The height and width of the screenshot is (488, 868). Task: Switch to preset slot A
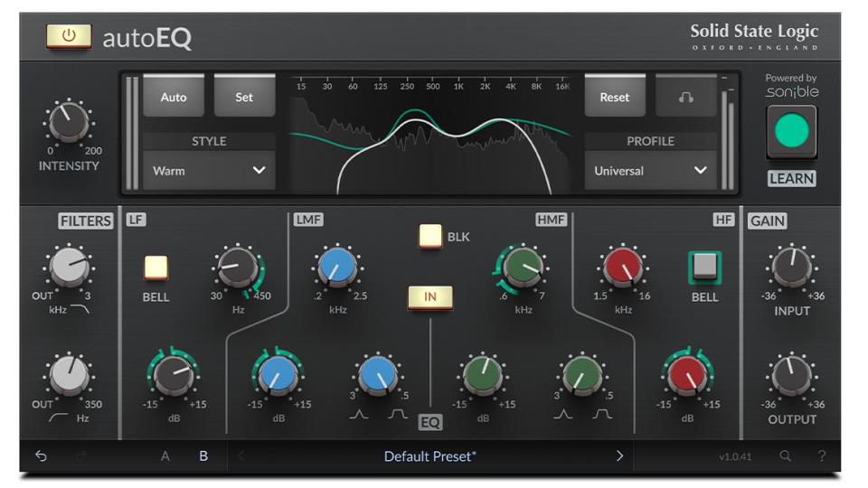[165, 456]
